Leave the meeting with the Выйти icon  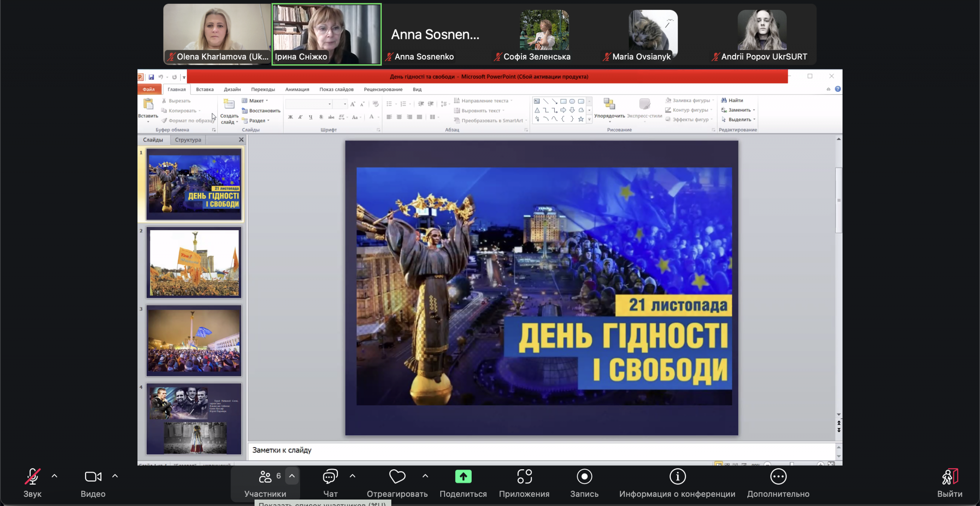coord(949,477)
